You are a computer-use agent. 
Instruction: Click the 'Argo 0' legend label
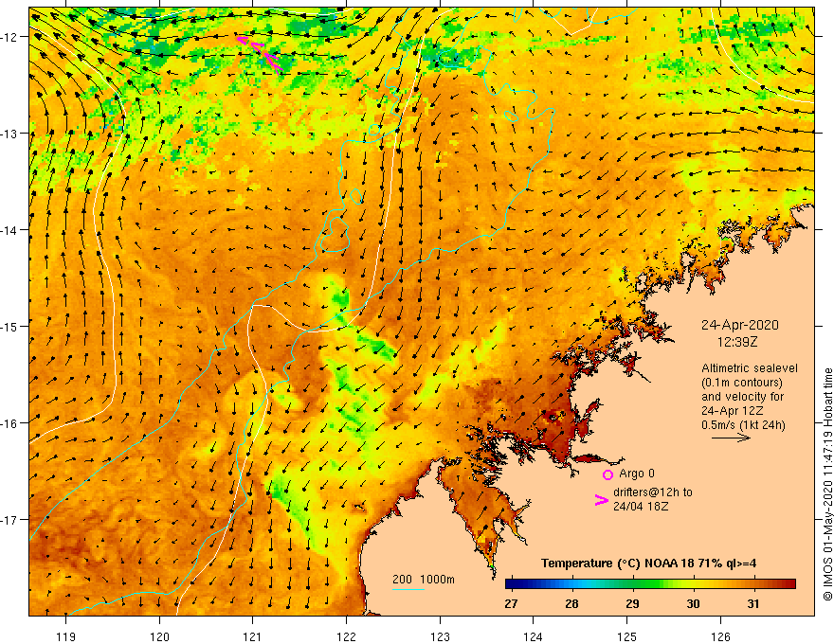pos(637,474)
